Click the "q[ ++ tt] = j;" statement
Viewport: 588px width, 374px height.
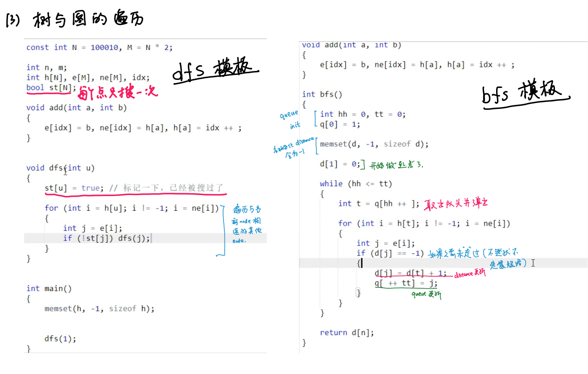pyautogui.click(x=406, y=283)
